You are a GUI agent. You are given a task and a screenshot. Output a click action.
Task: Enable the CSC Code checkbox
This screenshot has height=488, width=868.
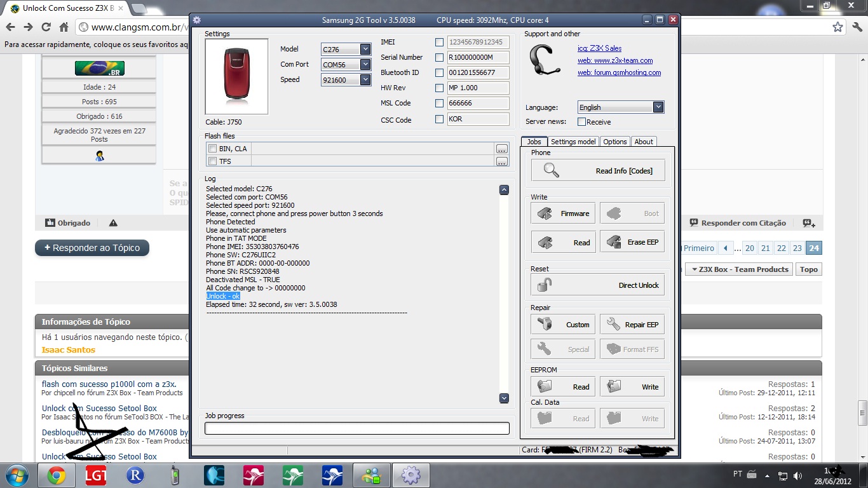pos(439,119)
